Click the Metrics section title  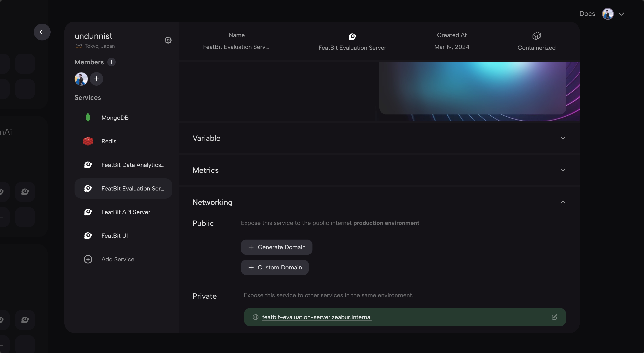click(206, 170)
